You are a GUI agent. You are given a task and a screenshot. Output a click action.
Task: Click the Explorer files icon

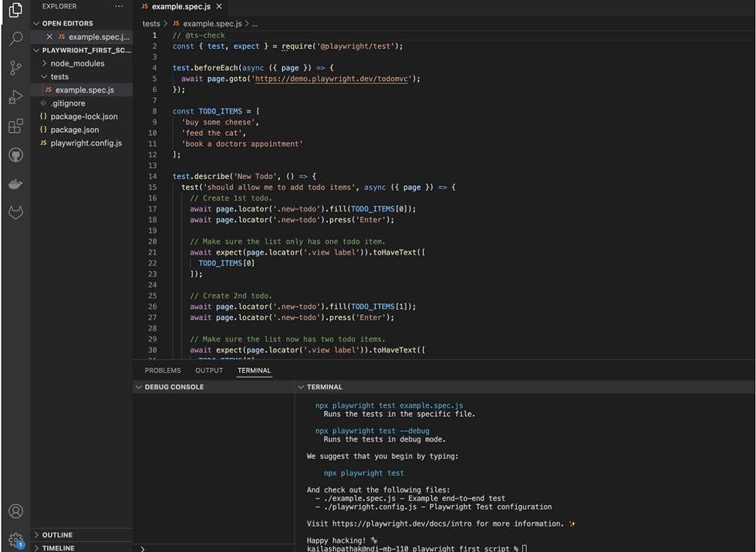click(x=15, y=10)
